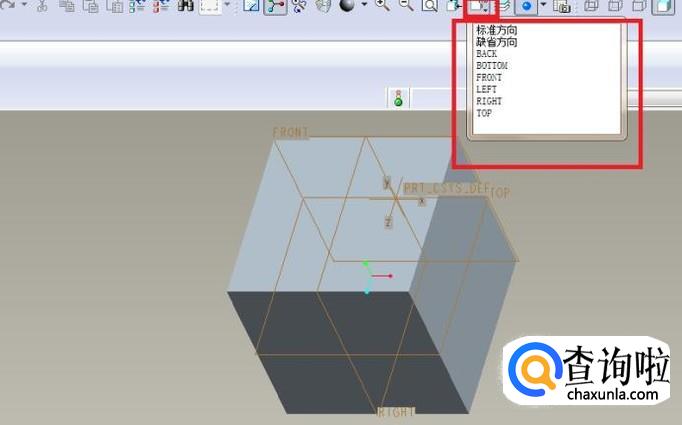Click the Zoom In magnifier icon
Viewport: 682px width, 425px height.
click(x=382, y=5)
